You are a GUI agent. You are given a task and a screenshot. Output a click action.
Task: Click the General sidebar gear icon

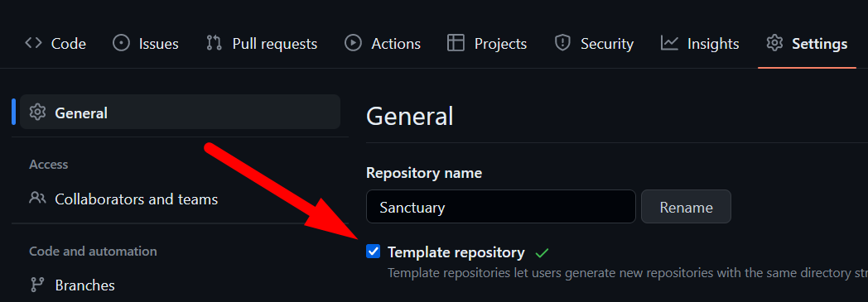tap(37, 113)
